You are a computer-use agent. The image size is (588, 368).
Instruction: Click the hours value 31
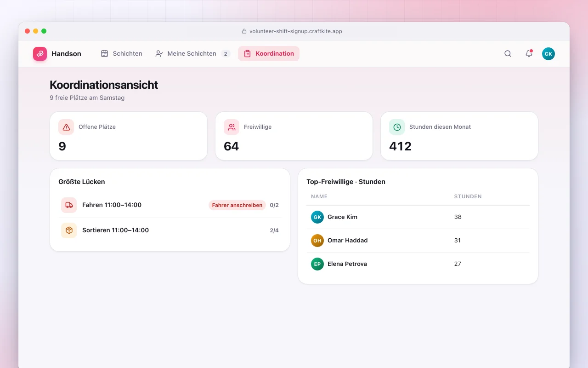(458, 241)
